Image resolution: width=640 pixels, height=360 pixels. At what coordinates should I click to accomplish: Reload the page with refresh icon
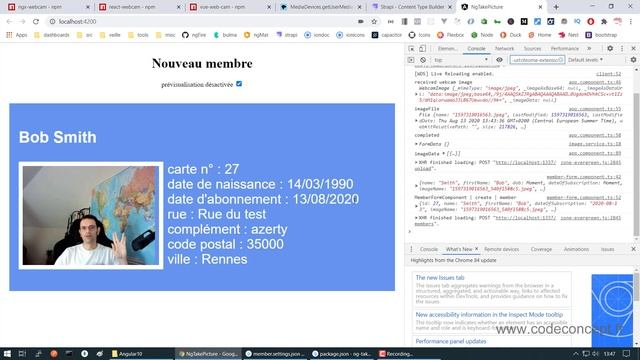point(36,22)
